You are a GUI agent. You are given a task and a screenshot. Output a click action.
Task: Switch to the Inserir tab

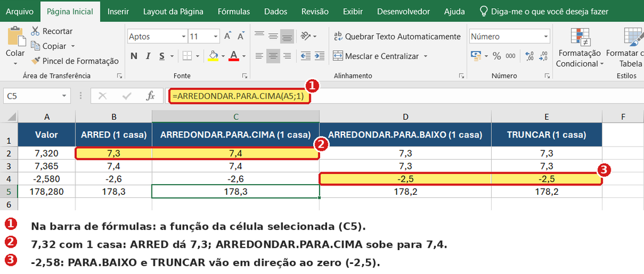(119, 11)
